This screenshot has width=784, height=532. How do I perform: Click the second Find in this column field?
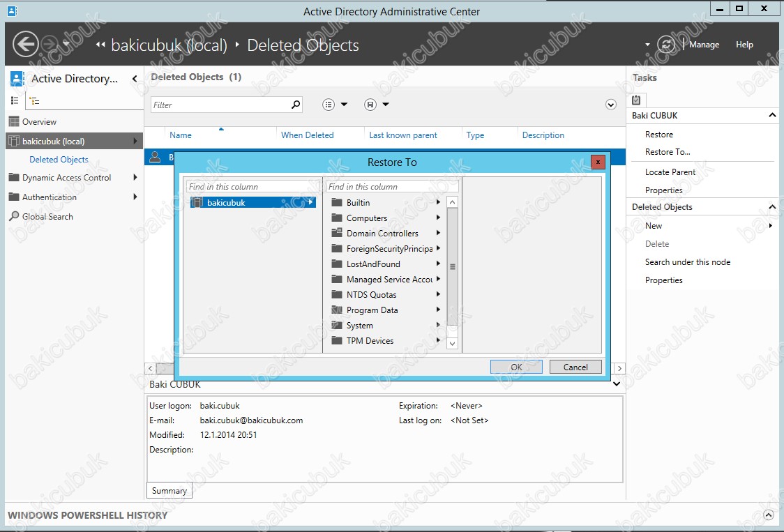pos(392,186)
